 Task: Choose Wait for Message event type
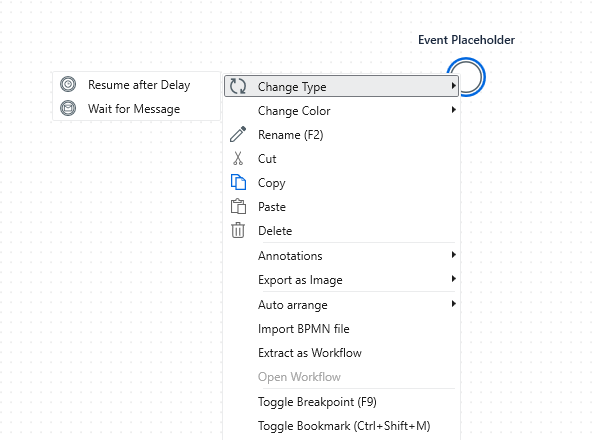134,109
